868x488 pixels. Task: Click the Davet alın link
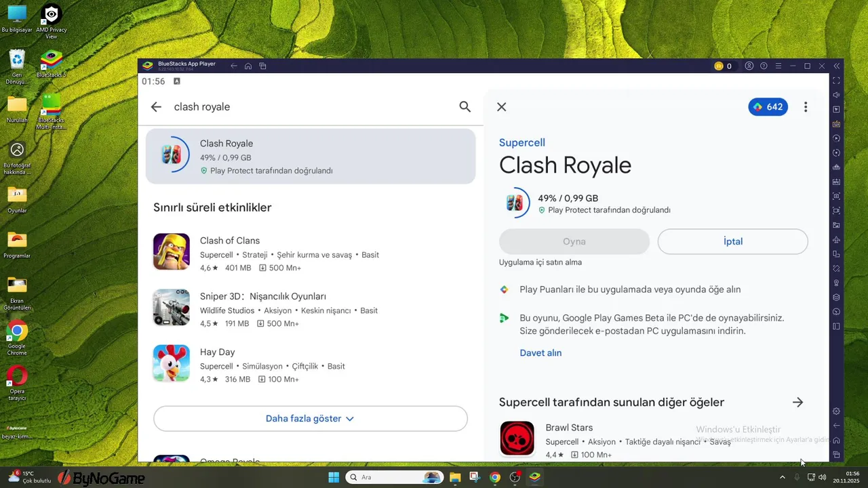(540, 352)
